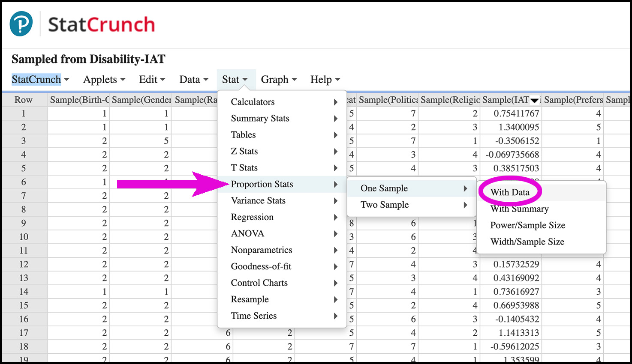Image resolution: width=632 pixels, height=364 pixels.
Task: Choose Power/Sample Size option
Action: (x=542, y=225)
